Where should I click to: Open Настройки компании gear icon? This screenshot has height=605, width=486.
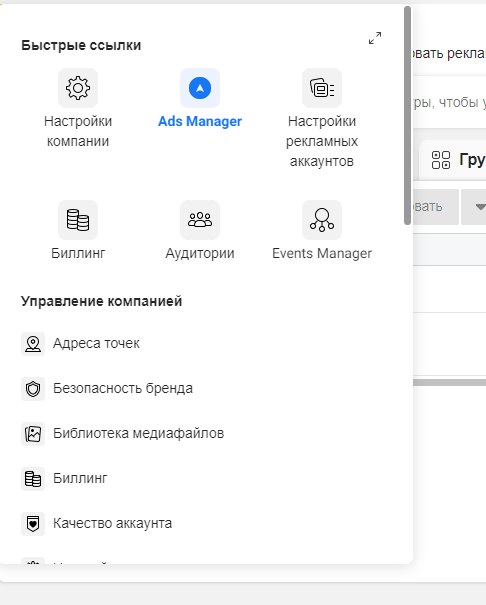point(78,88)
